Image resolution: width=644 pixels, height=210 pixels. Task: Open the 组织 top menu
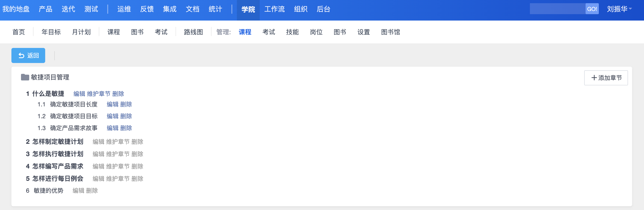point(301,9)
